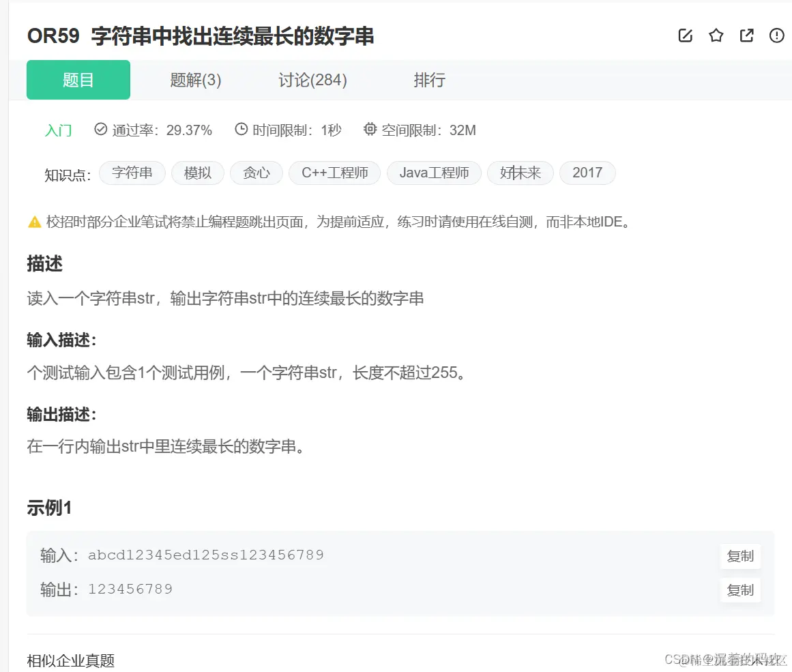Screen dimensions: 792x672
Task: Select the 排行 tab
Action: [429, 80]
